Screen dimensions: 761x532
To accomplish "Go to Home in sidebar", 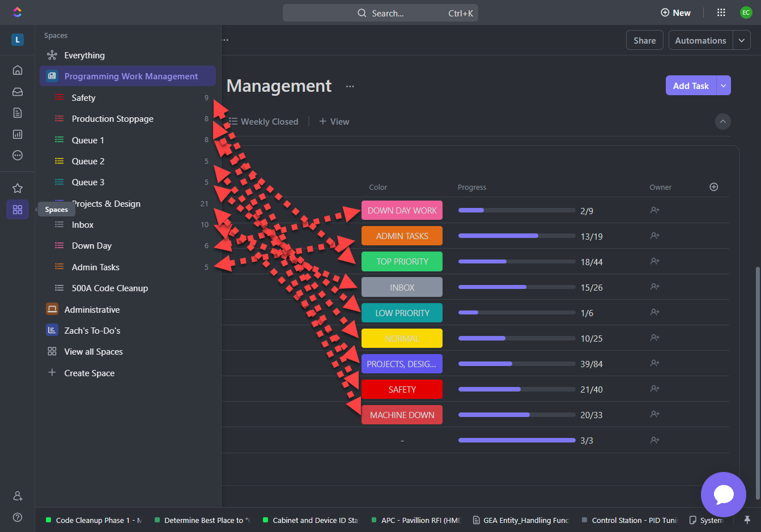I will point(18,70).
